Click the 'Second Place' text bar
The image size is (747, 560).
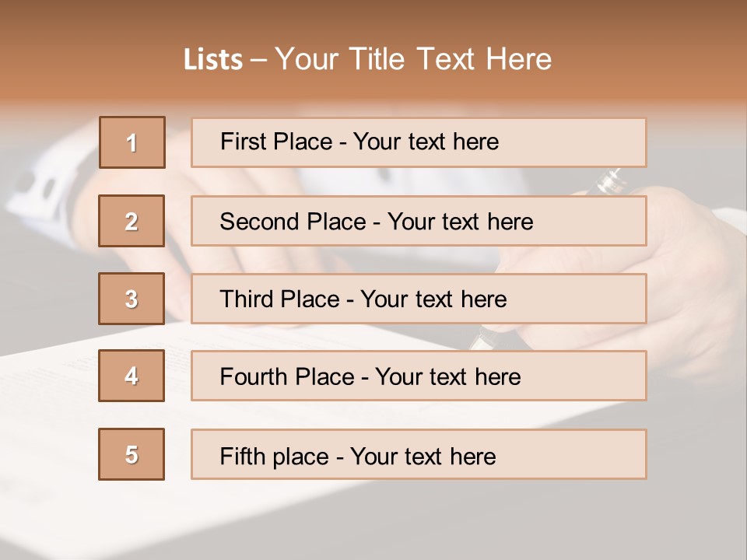click(x=419, y=221)
